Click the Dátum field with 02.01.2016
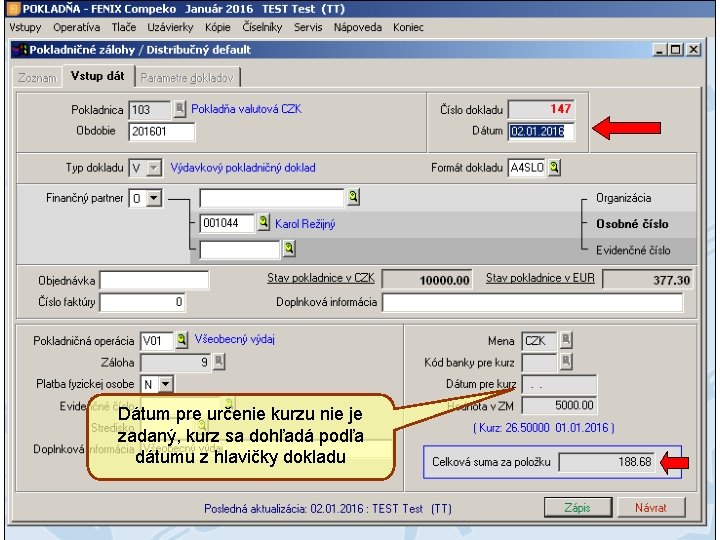The height and width of the screenshot is (540, 720). (x=541, y=131)
